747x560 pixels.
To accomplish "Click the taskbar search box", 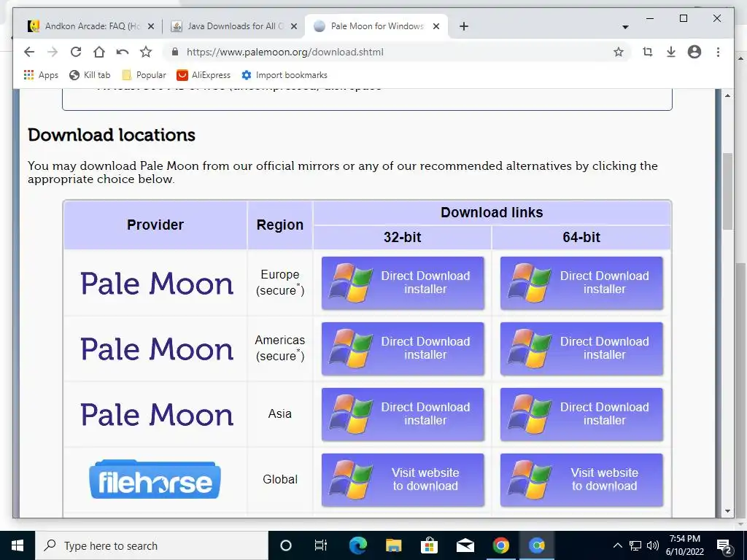I will pyautogui.click(x=152, y=545).
